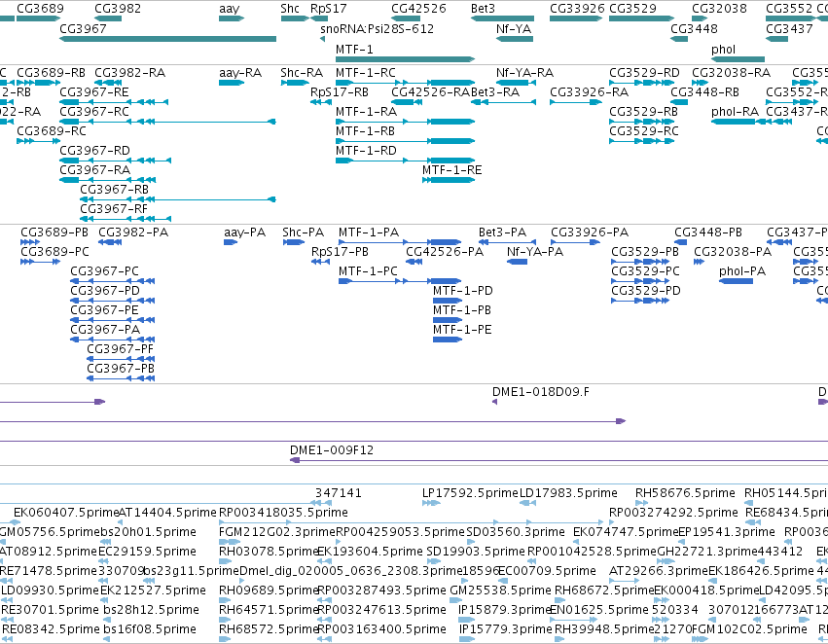Image resolution: width=828 pixels, height=644 pixels.
Task: Click BAC clone DME1-009F12 label
Action: [332, 450]
